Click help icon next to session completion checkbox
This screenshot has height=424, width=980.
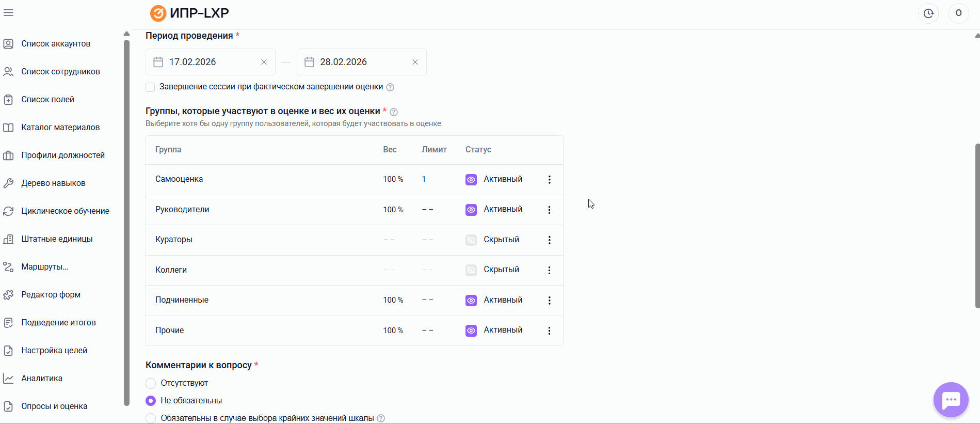coord(390,87)
